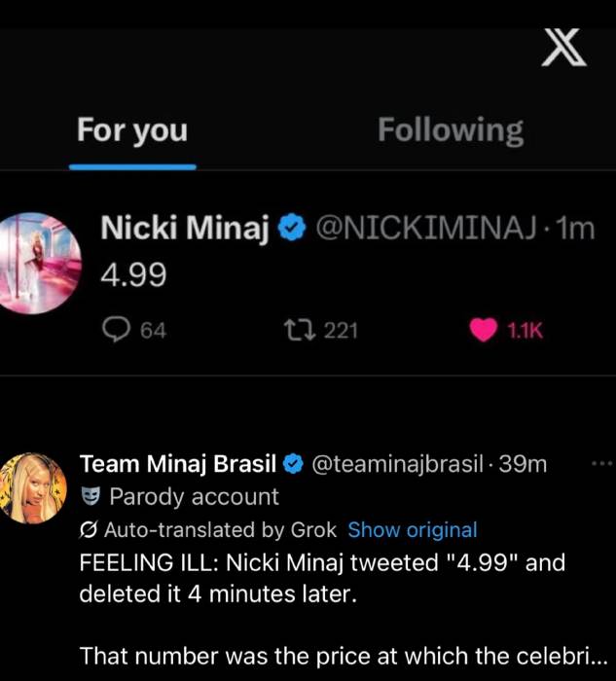
Task: Click the Grok auto-translated icon
Action: (x=90, y=530)
